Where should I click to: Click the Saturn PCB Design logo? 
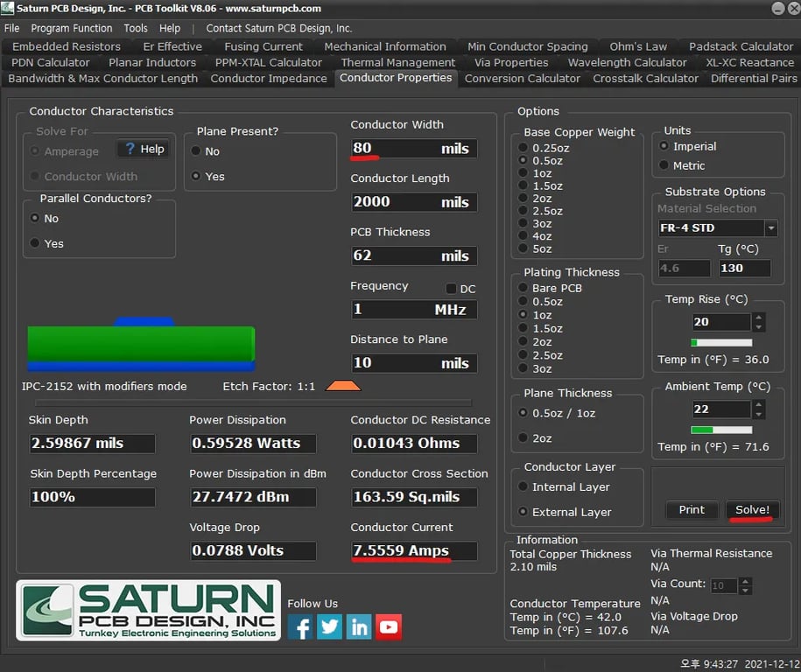tap(149, 611)
